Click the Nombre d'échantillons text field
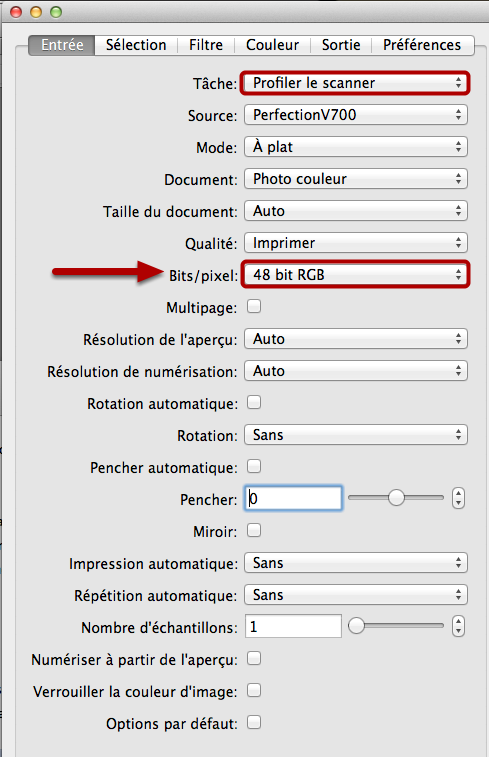Image resolution: width=489 pixels, height=757 pixels. click(x=293, y=626)
